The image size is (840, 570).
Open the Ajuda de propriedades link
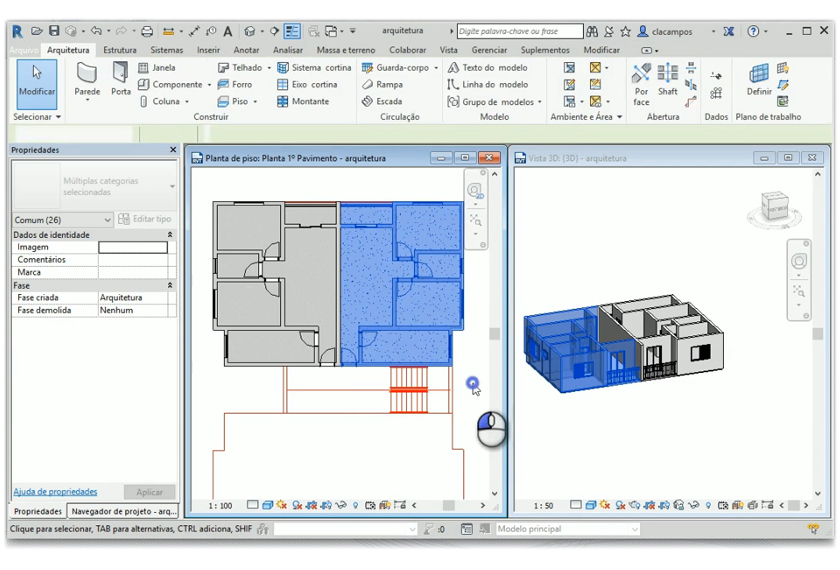pos(55,492)
